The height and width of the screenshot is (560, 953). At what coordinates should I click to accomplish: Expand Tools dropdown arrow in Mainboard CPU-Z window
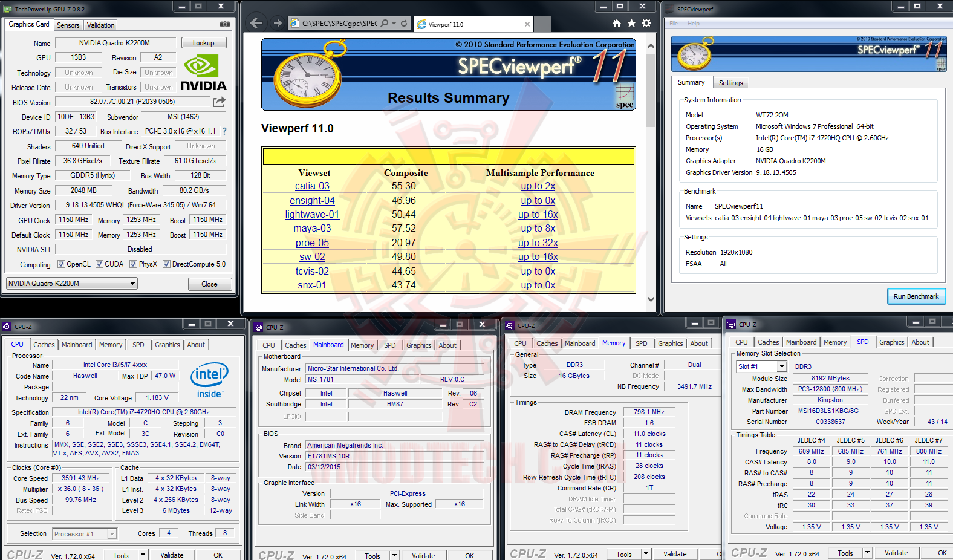[x=394, y=555]
